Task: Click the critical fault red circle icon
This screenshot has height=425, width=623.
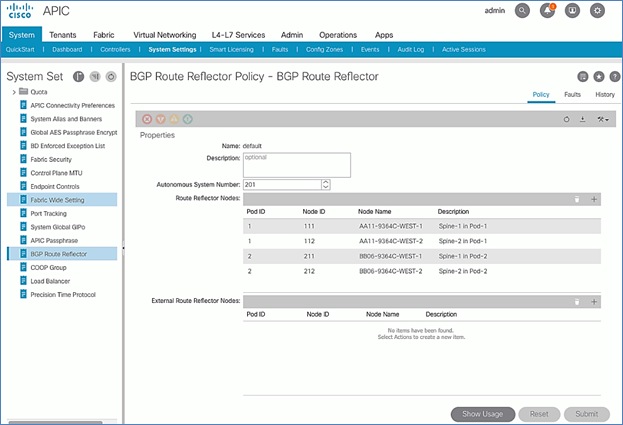Action: [x=147, y=119]
